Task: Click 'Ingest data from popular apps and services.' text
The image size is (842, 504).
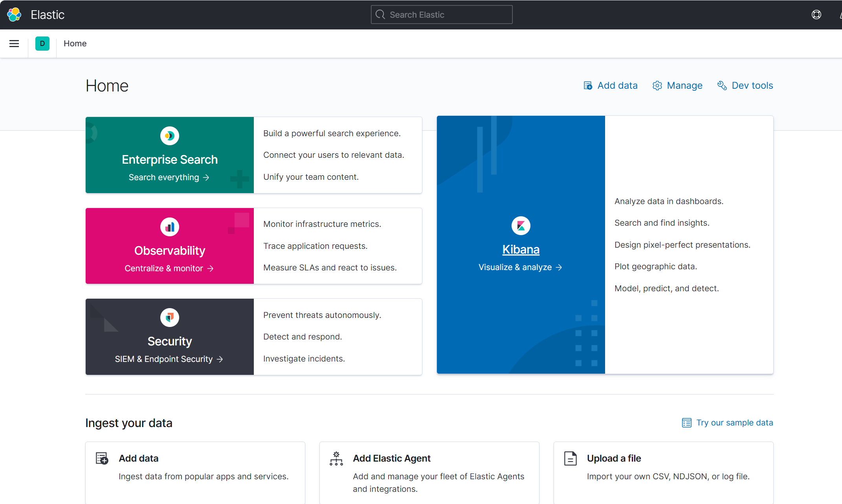Action: point(204,477)
